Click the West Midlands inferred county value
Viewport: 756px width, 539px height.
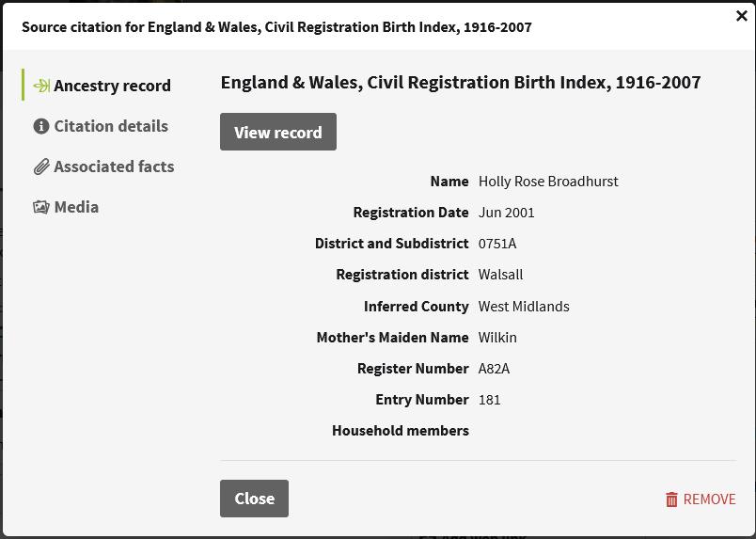pos(524,307)
